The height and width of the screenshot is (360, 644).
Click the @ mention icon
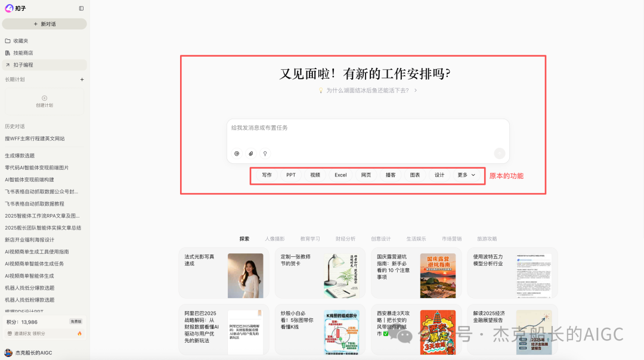point(237,154)
